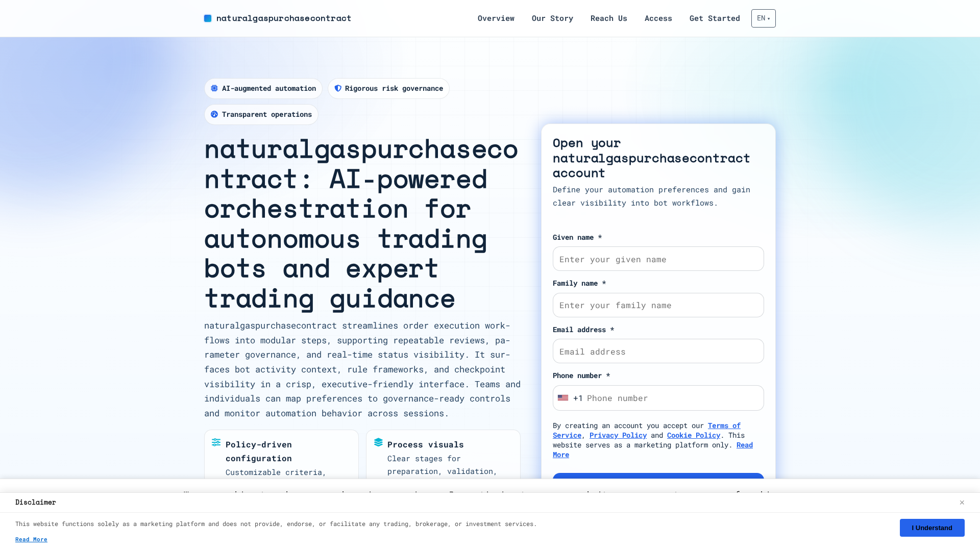Image resolution: width=980 pixels, height=551 pixels.
Task: Click the Process visuals card title
Action: tap(426, 444)
